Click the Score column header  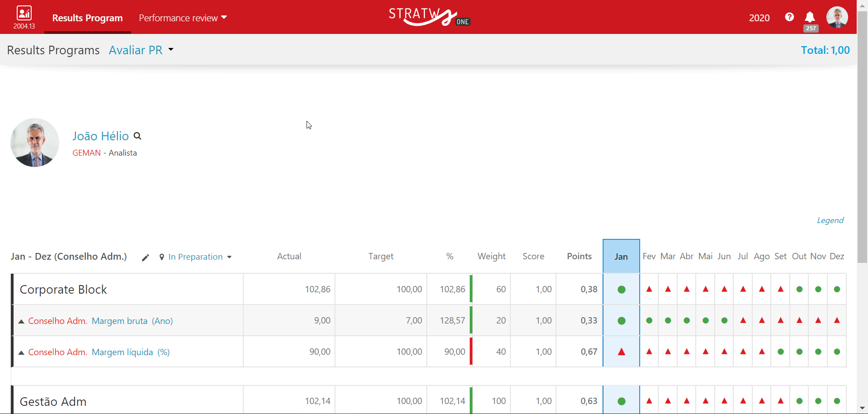pyautogui.click(x=533, y=257)
